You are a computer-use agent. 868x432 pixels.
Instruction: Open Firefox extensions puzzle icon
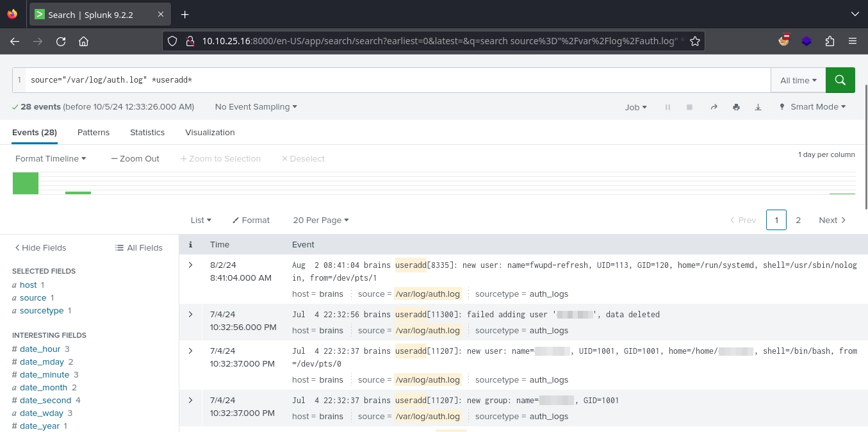(830, 41)
